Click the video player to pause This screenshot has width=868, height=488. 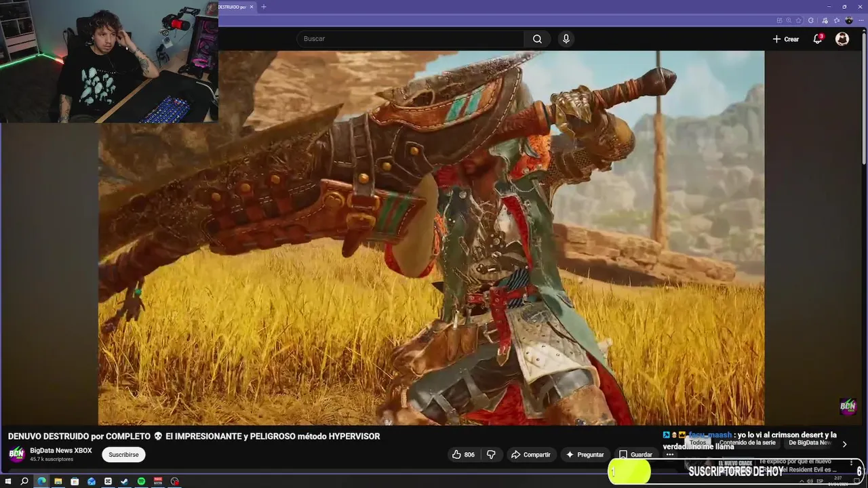431,237
